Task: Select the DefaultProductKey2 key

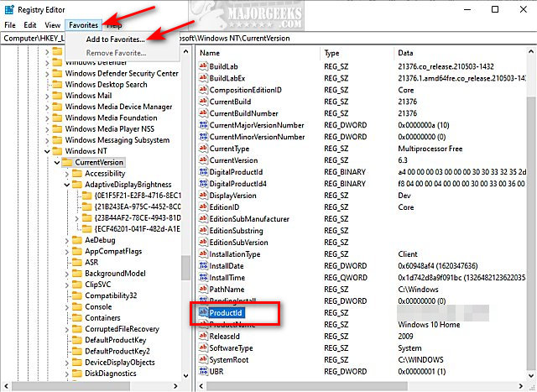Action: [x=117, y=351]
